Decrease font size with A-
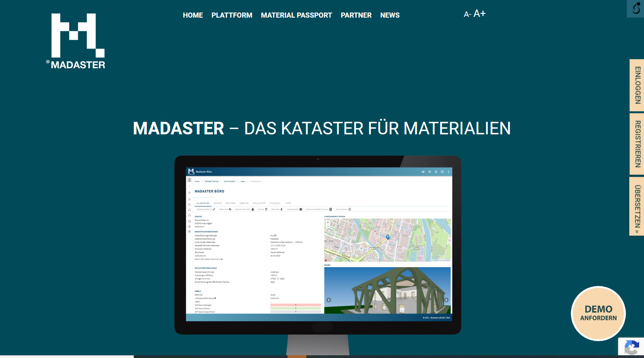The width and height of the screenshot is (644, 358). tap(467, 14)
